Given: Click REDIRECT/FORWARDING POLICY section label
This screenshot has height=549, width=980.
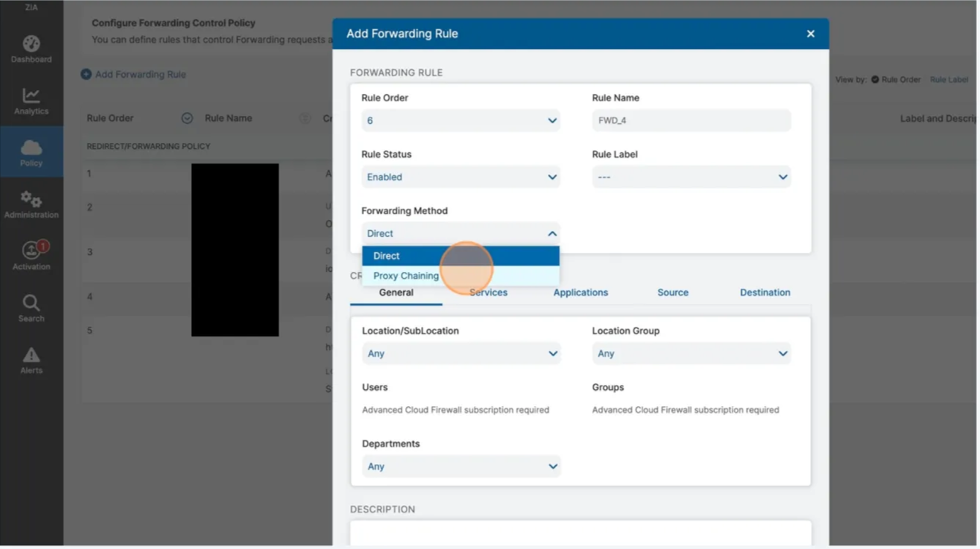Looking at the screenshot, I should point(149,147).
